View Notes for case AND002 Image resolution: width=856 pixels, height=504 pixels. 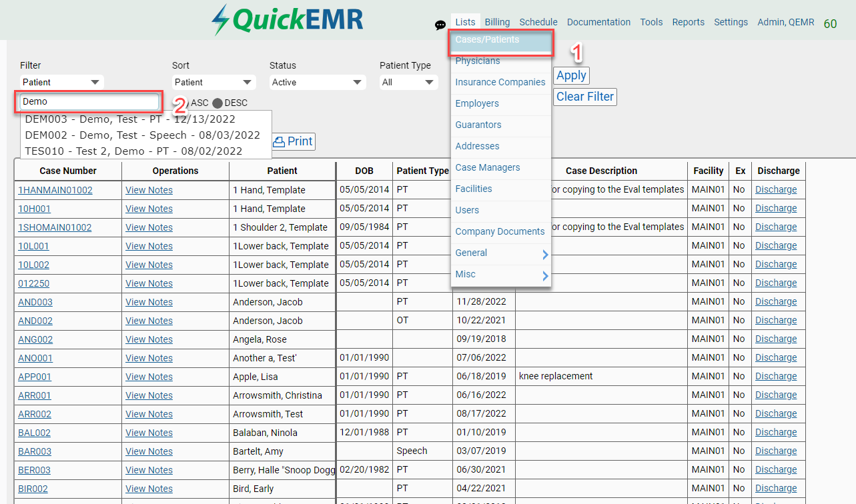click(149, 321)
